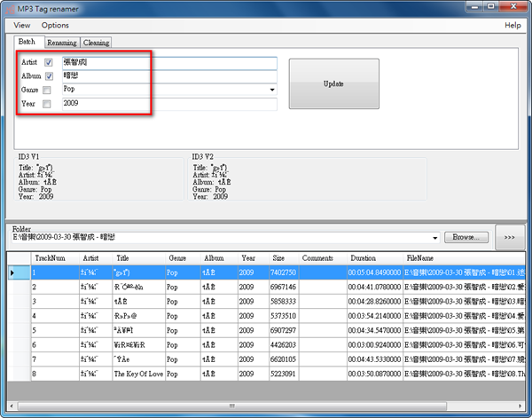Switch to the Cleaning tab
This screenshot has width=532, height=418.
(96, 42)
